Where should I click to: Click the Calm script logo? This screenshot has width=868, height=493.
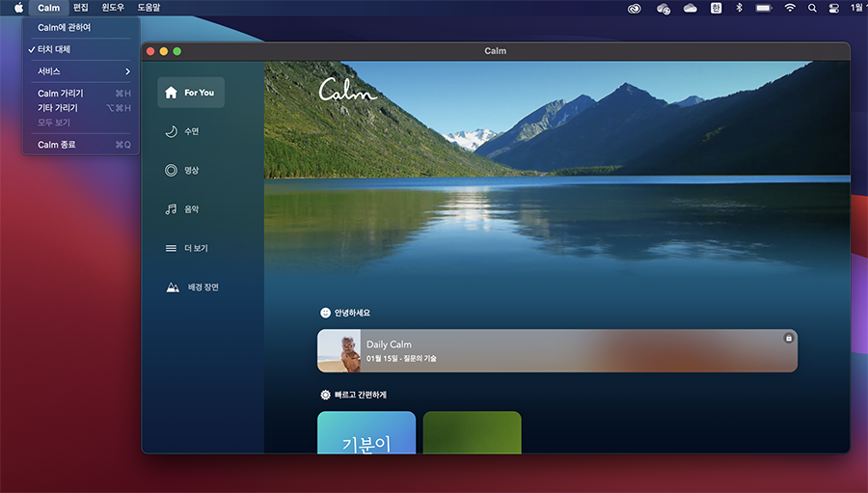pos(347,90)
